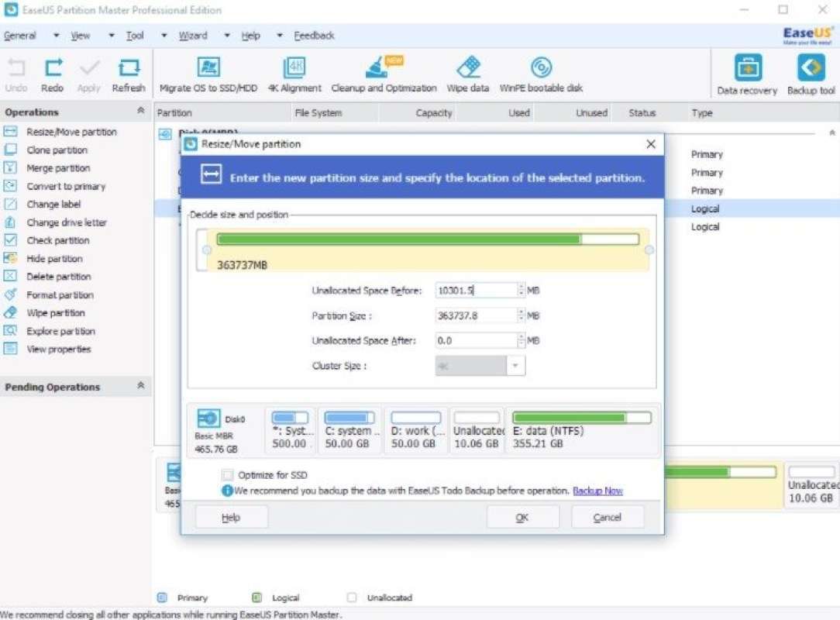Click the Backup Now link
Image resolution: width=840 pixels, height=620 pixels.
coord(597,491)
